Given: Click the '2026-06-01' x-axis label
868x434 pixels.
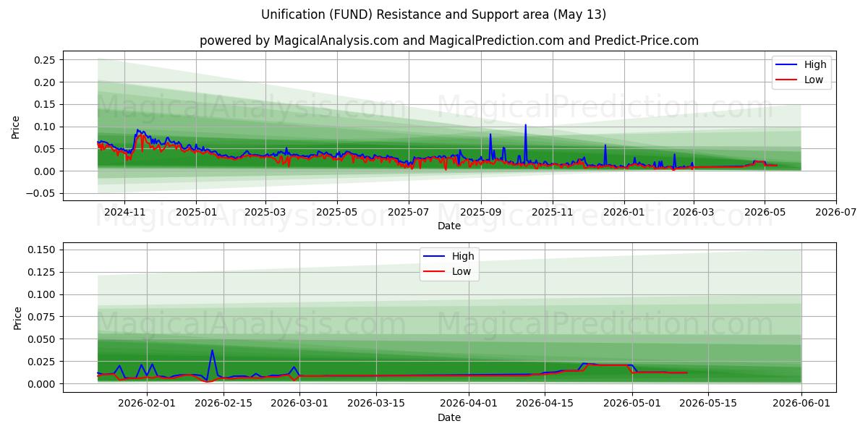Looking at the screenshot, I should [801, 404].
